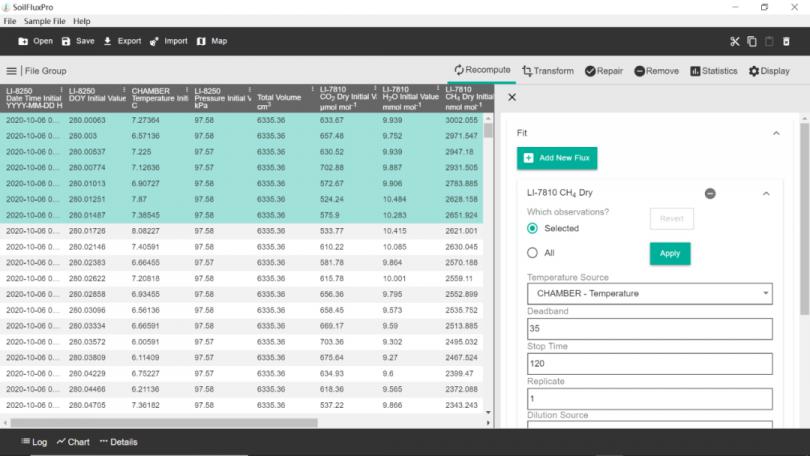Image resolution: width=810 pixels, height=456 pixels.
Task: Choose the Selected observations radio button
Action: [533, 228]
